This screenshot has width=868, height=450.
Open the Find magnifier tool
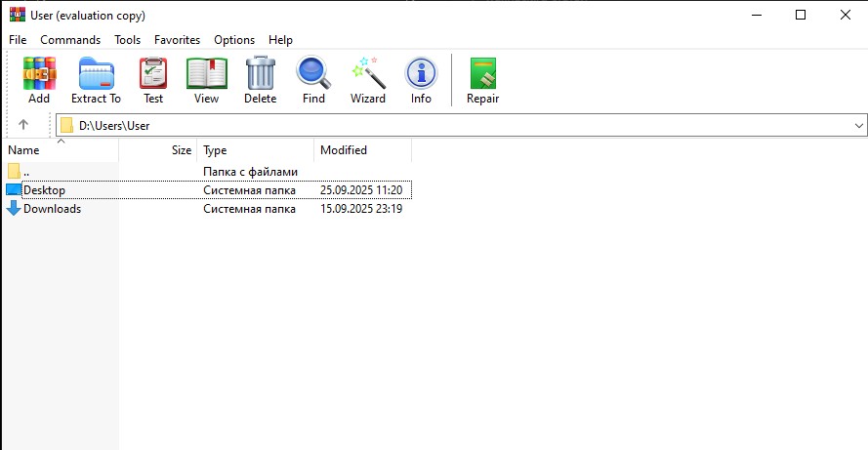[x=313, y=80]
